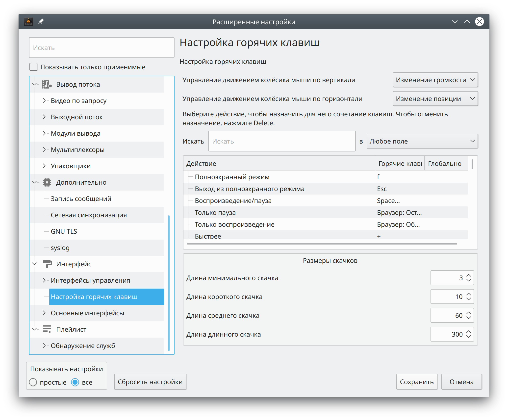Screen dimensions: 508x420
Task: Select the простые settings radio button
Action: 33,382
